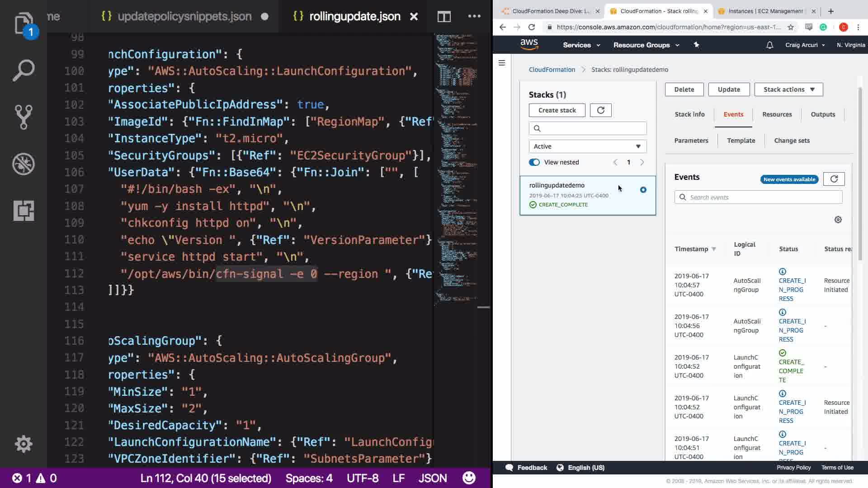Switch to the Resources tab
868x488 pixels.
[x=777, y=114]
